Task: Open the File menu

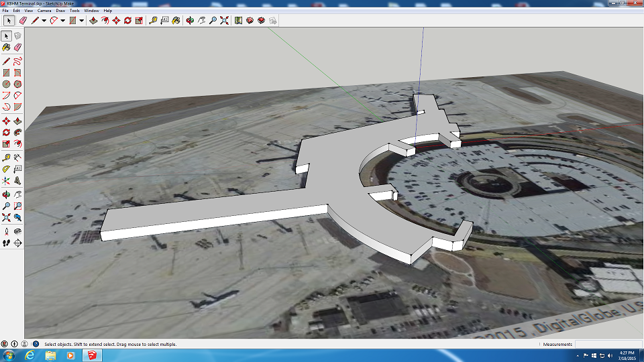Action: (5, 11)
